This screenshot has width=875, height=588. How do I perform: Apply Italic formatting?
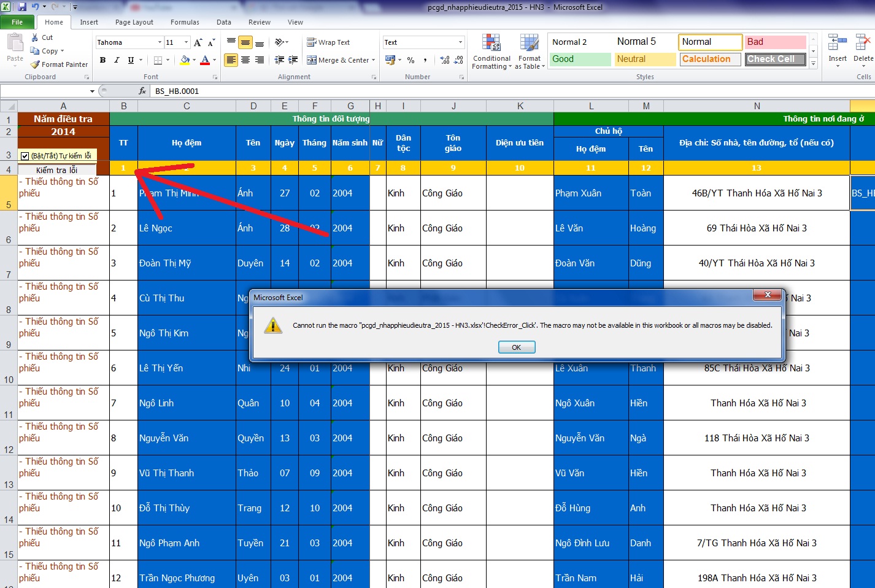117,60
